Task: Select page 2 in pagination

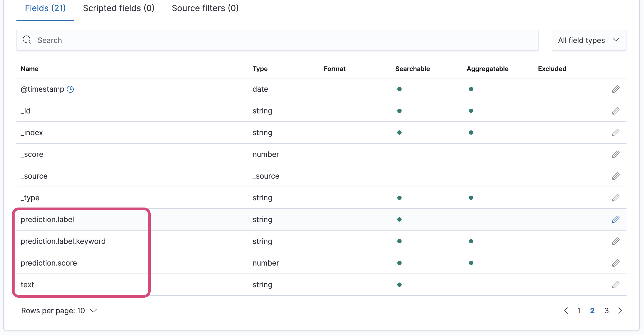Action: 592,311
